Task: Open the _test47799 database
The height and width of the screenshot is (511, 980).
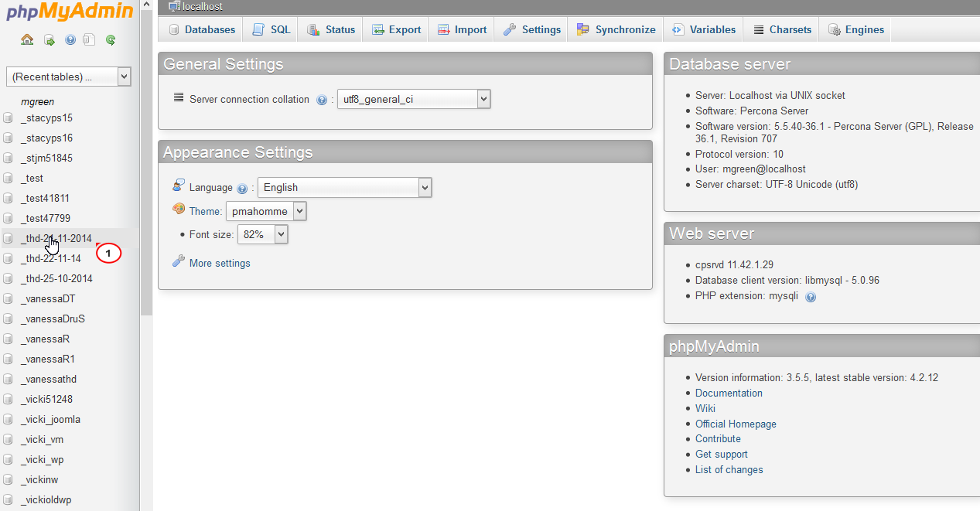Action: [46, 219]
